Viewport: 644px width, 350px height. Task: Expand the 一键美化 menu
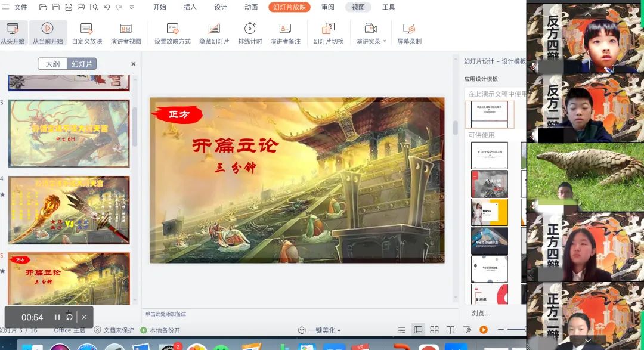pyautogui.click(x=319, y=330)
